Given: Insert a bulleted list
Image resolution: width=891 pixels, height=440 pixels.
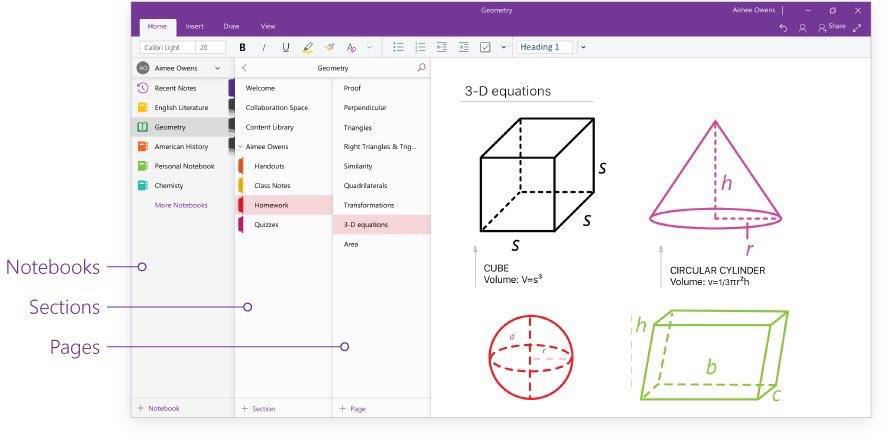Looking at the screenshot, I should tap(398, 47).
